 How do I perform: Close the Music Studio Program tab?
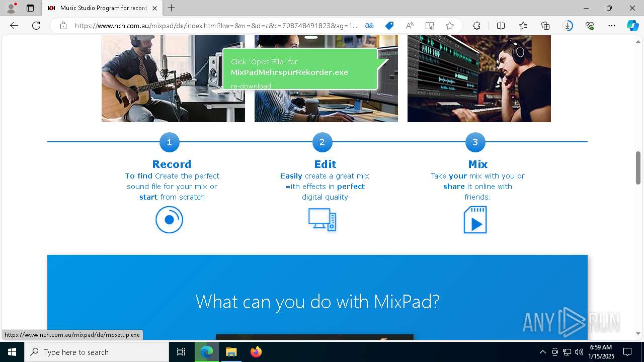click(155, 8)
